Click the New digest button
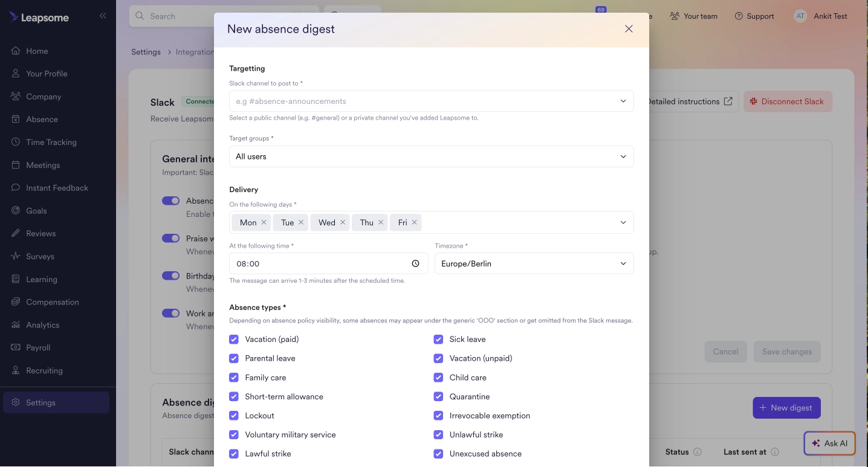The height and width of the screenshot is (467, 868). 786,408
